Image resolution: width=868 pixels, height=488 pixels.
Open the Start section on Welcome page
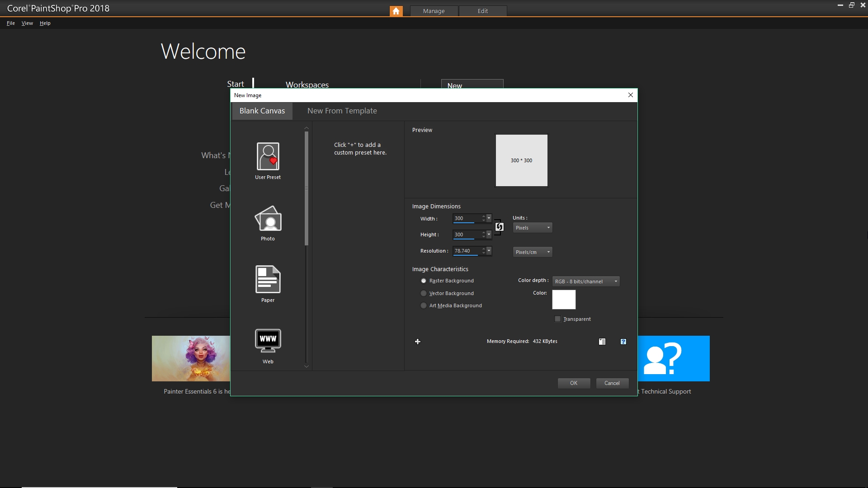[236, 84]
